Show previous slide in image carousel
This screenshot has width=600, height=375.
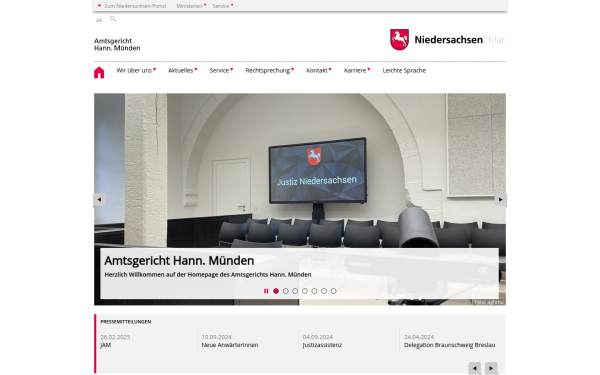[x=99, y=199]
